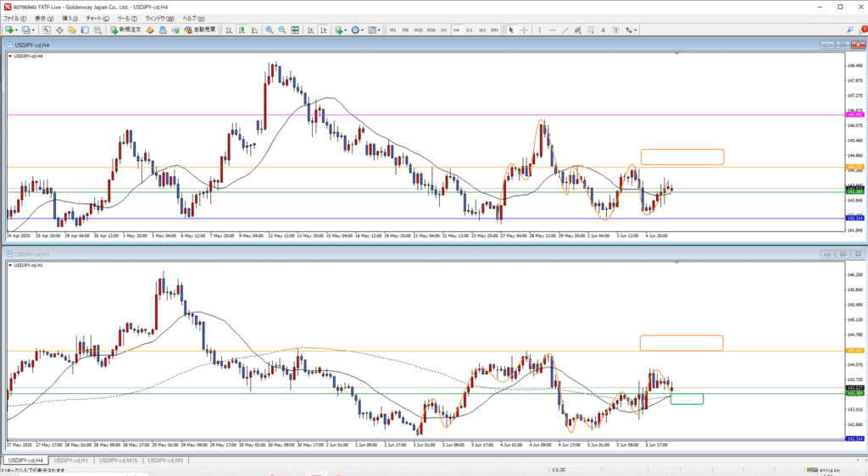The height and width of the screenshot is (476, 868).
Task: Open the notifications icon with red badge
Action: 863,30
